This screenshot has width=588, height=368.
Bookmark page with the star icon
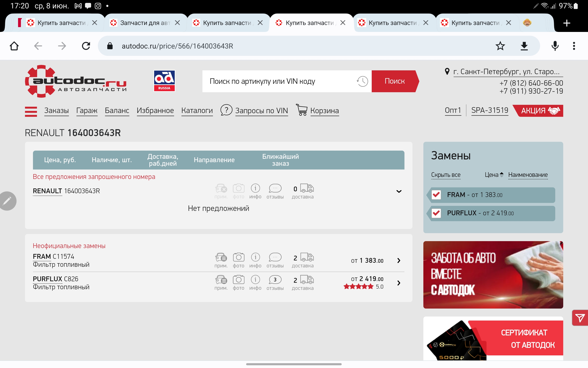coord(500,46)
